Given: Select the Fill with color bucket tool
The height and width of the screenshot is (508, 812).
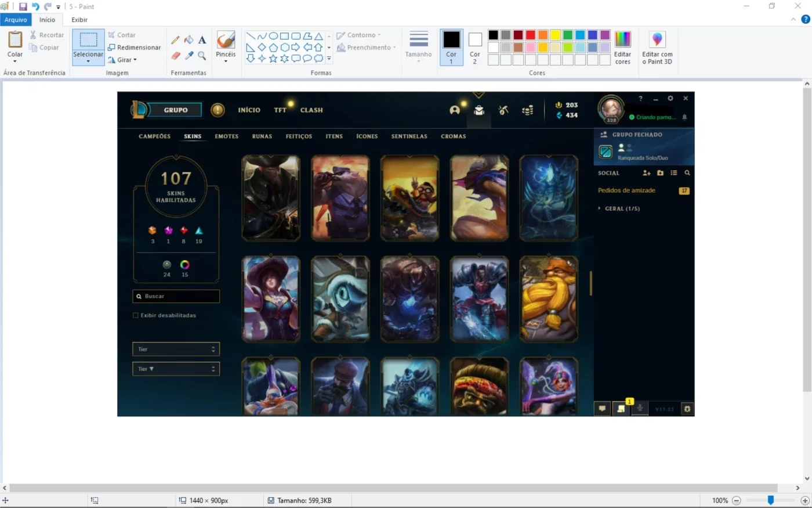Looking at the screenshot, I should (x=188, y=40).
